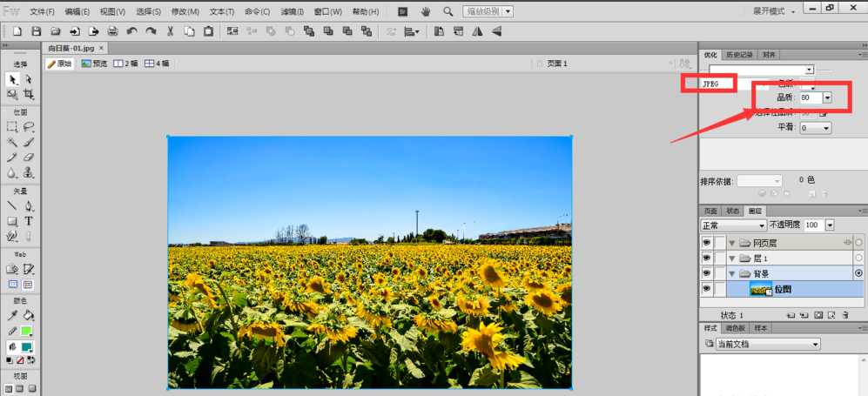Hide the 位图 bitmap layer

(x=706, y=289)
